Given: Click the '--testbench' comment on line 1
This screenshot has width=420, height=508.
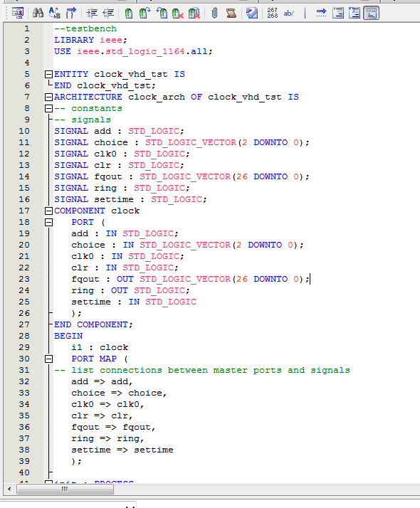Looking at the screenshot, I should [x=85, y=28].
